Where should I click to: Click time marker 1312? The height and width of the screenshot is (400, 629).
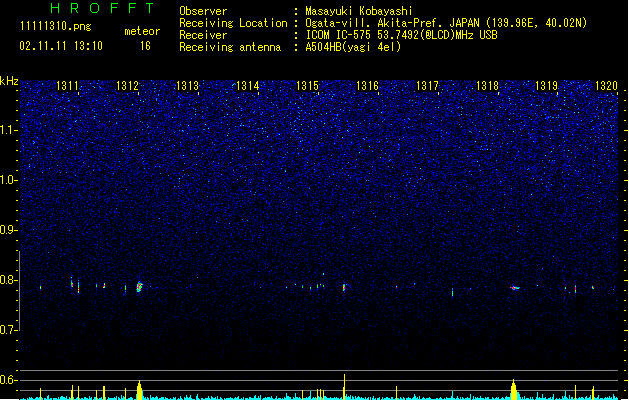pos(127,85)
